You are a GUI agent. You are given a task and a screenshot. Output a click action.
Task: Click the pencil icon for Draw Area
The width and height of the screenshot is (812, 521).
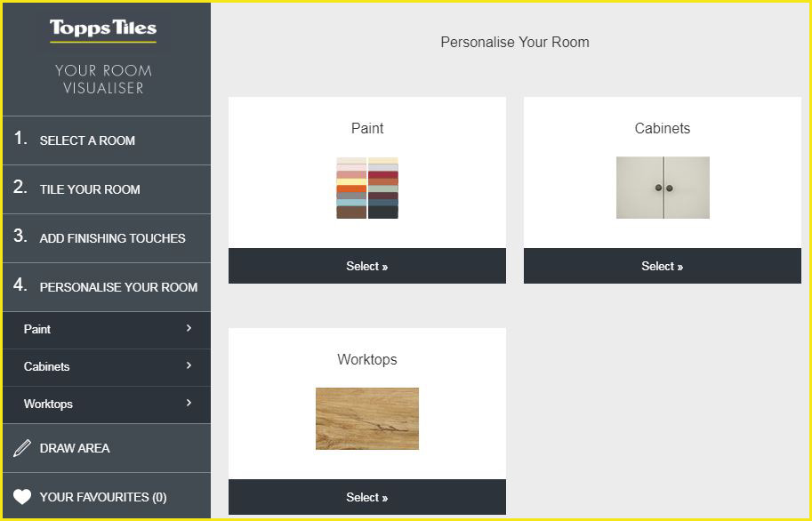pos(21,448)
